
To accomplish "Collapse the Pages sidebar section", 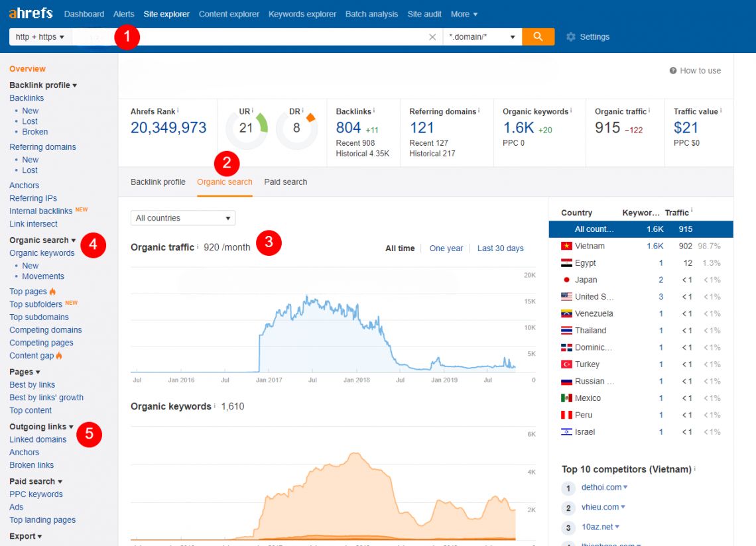I will point(25,372).
